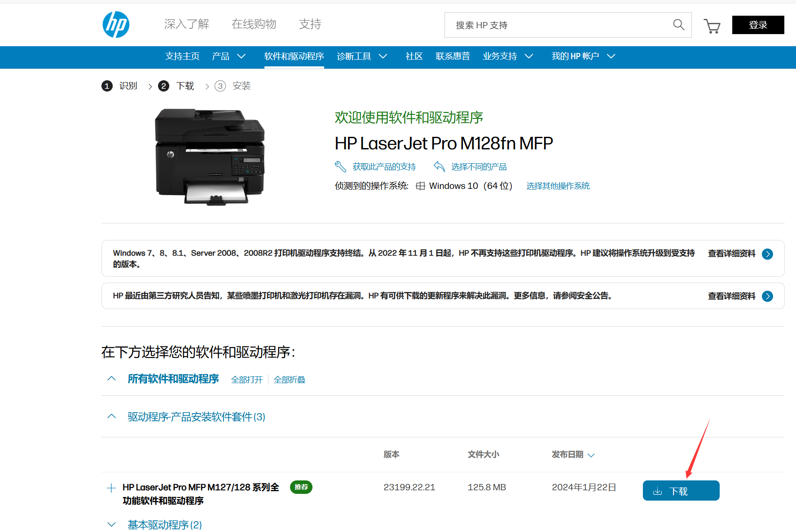Sort by 发布日期 column
Viewport: 796px width, 532px height.
573,454
